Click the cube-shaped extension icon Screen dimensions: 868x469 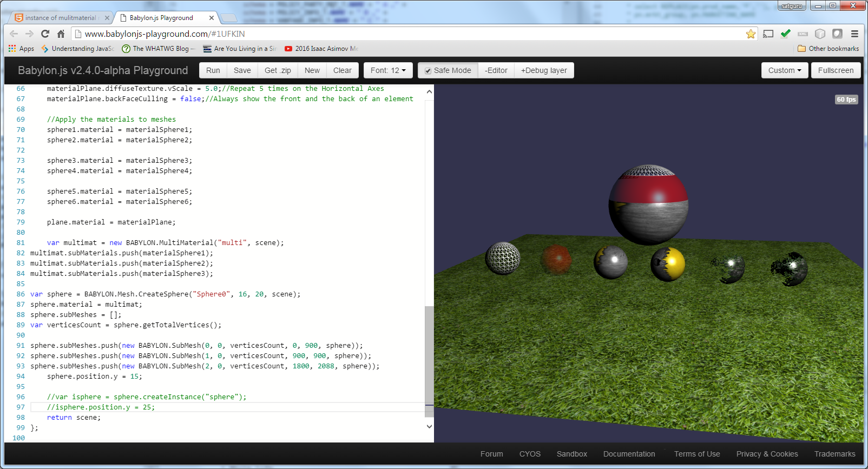820,34
